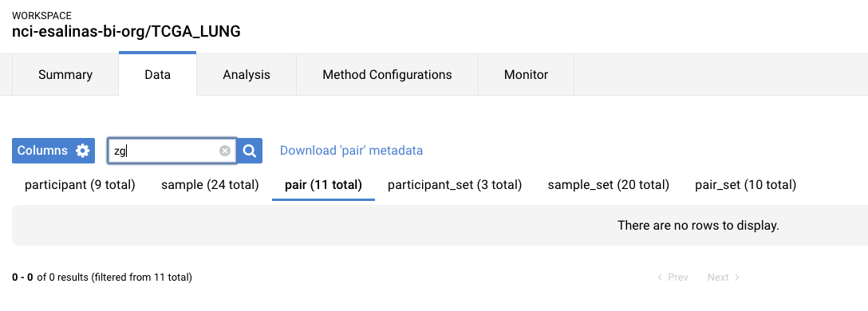
Task: Select the Data tab
Action: point(157,75)
